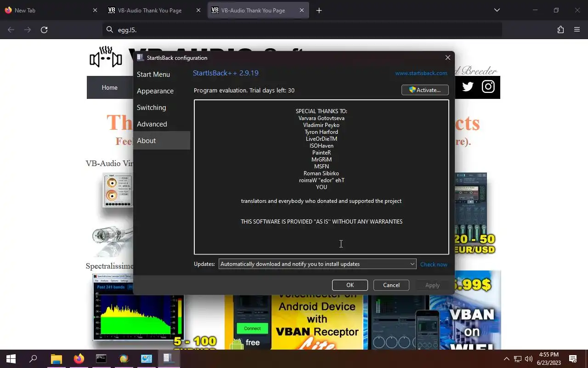Switch to the first VB-Audio Thank You Page tab
The image size is (588, 368).
[154, 10]
